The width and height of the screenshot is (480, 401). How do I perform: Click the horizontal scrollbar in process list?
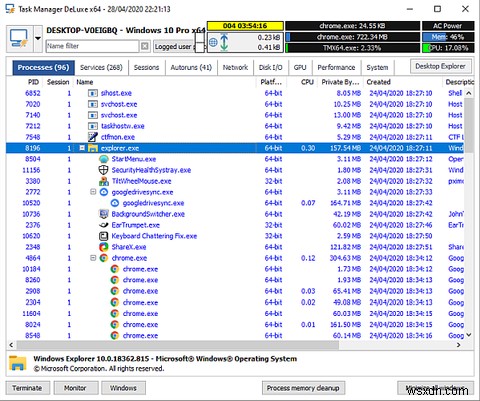178,345
